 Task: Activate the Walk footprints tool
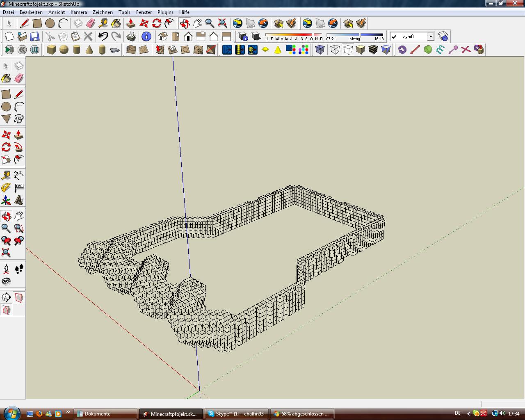pos(19,269)
